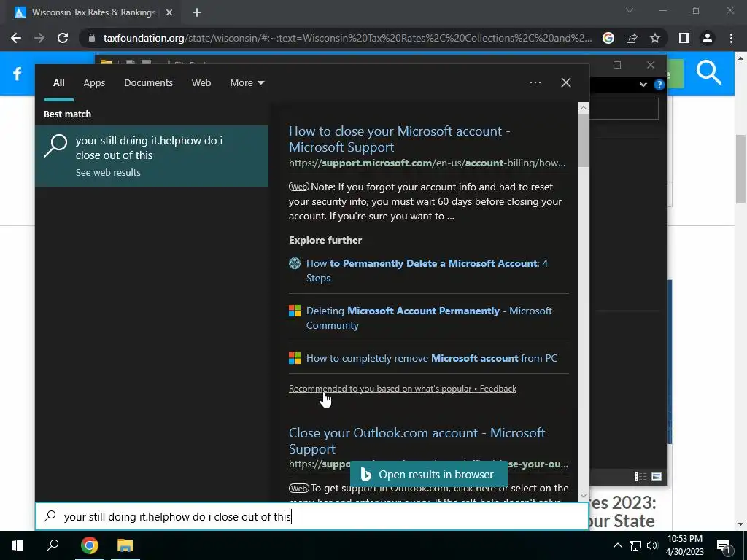Open Chrome profile avatar

(x=708, y=38)
